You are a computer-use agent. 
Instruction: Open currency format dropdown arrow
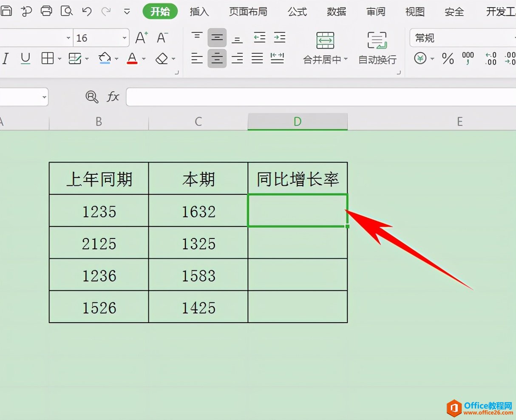click(432, 59)
